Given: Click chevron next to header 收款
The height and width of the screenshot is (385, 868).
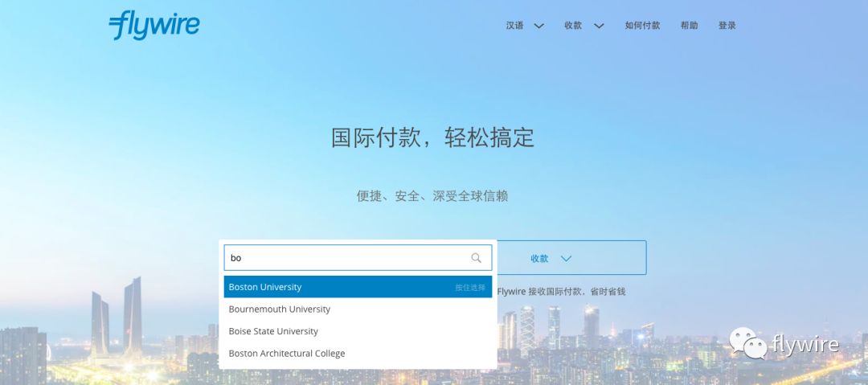Looking at the screenshot, I should (x=599, y=26).
